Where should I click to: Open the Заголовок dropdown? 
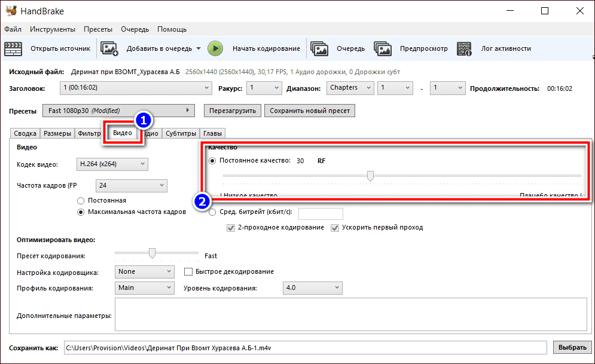pos(136,88)
